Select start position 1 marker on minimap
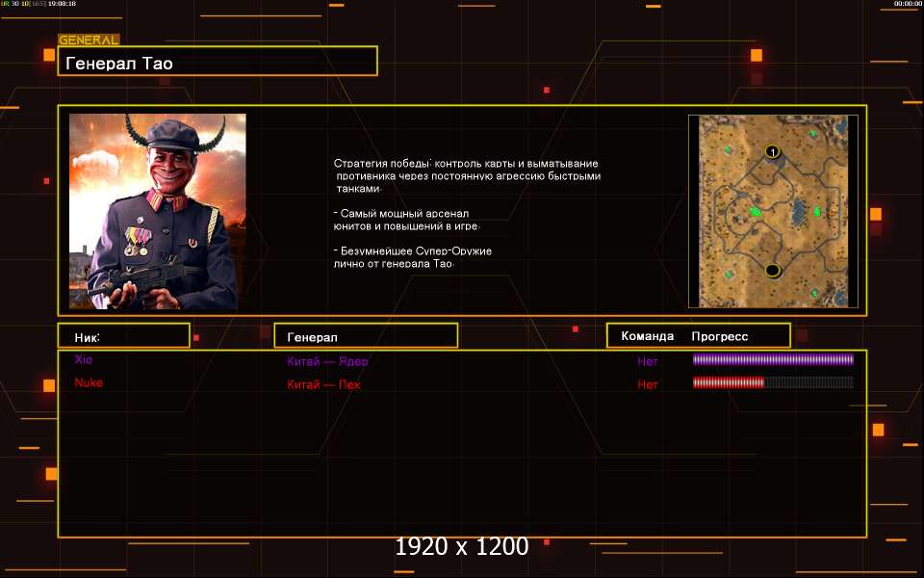Image resolution: width=924 pixels, height=578 pixels. point(773,152)
